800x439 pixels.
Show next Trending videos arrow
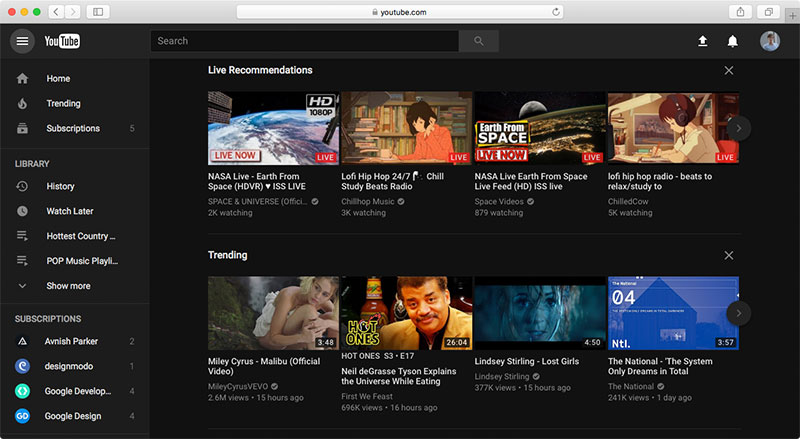coord(738,313)
